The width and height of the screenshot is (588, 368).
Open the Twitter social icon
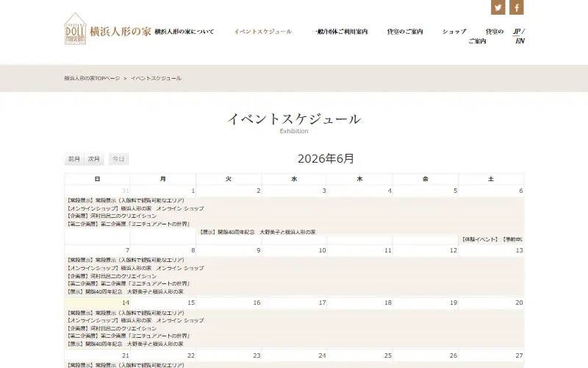click(x=498, y=7)
